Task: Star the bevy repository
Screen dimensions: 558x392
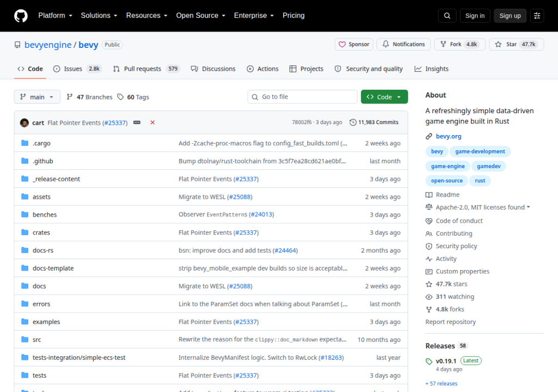Action: pyautogui.click(x=517, y=45)
